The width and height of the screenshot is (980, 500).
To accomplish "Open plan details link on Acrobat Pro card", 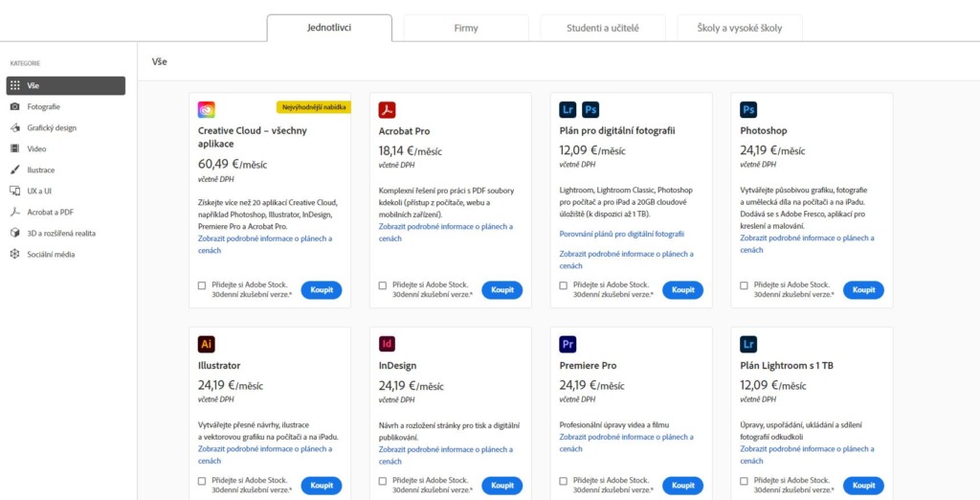I will pos(446,233).
